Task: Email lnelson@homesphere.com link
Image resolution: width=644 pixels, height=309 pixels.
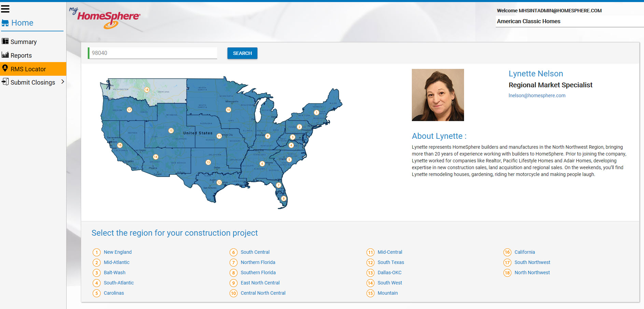Action: pyautogui.click(x=537, y=95)
